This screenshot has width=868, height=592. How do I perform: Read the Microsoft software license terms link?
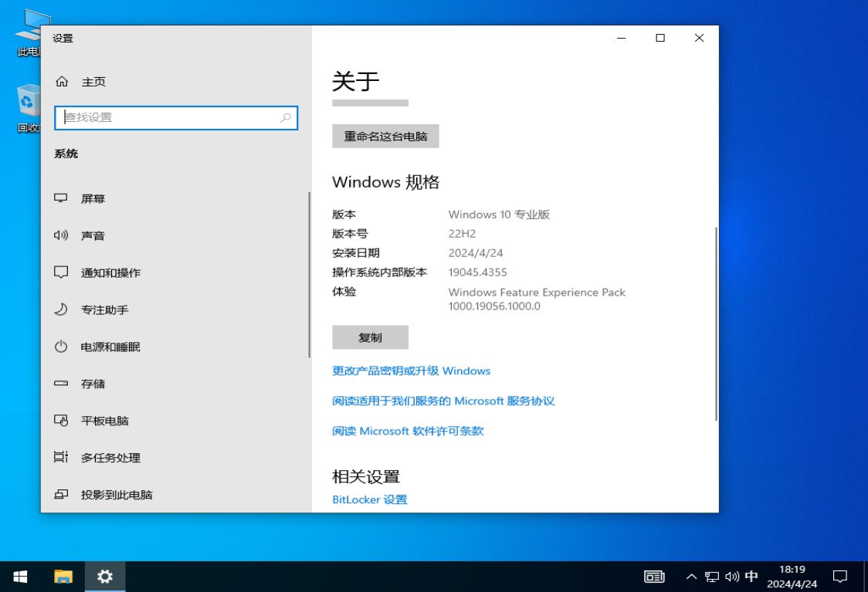coord(407,431)
